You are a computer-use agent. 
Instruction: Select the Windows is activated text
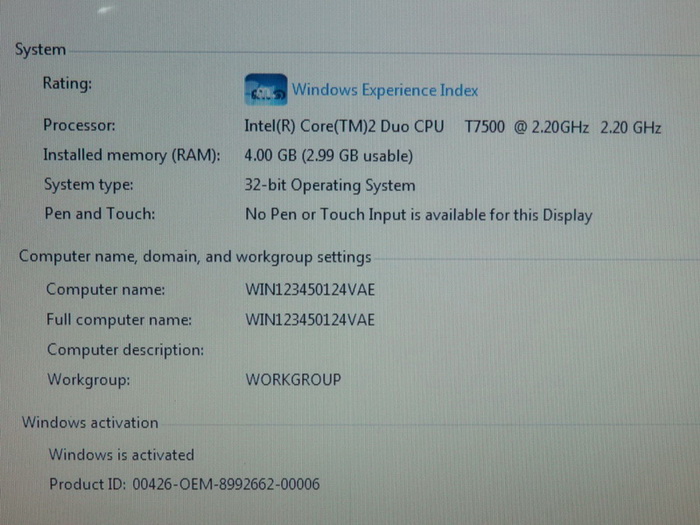(121, 454)
